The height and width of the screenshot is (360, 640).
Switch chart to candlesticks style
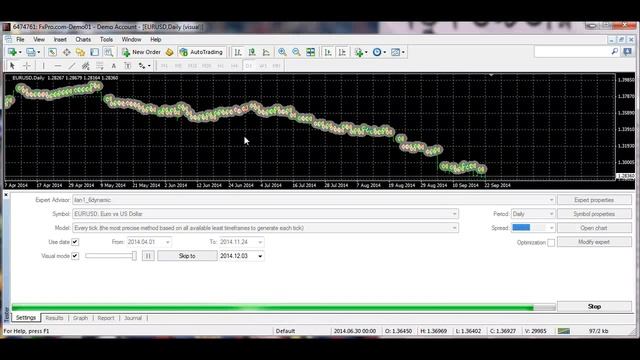pos(252,52)
